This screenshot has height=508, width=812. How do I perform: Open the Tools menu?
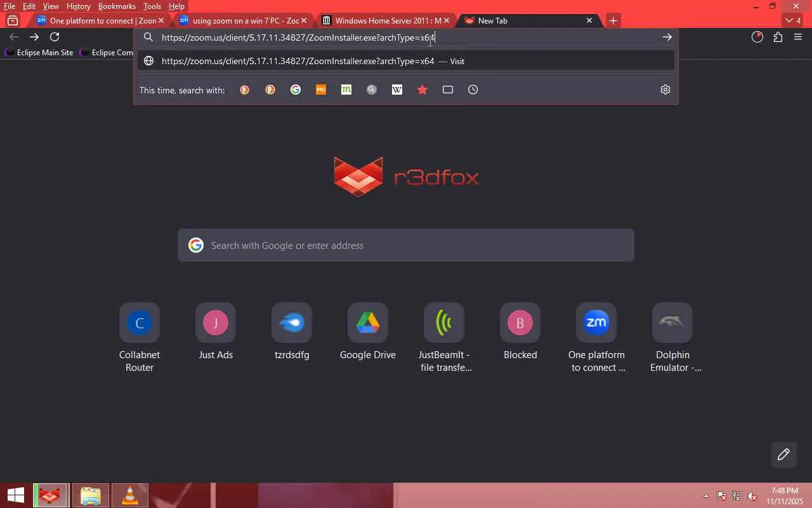click(152, 6)
